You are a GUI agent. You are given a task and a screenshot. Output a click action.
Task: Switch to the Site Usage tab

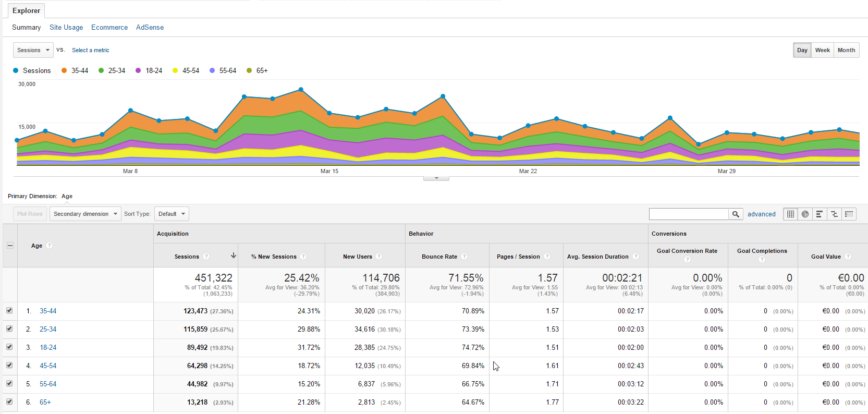[66, 27]
